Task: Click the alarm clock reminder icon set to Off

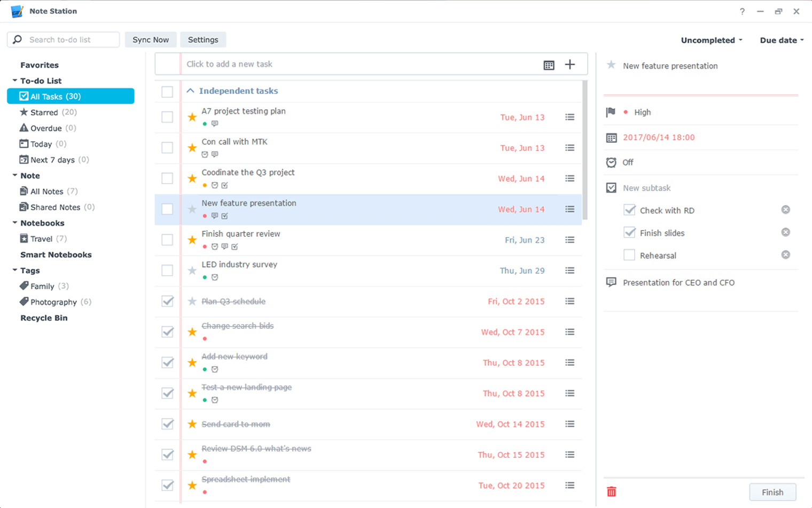Action: tap(612, 162)
